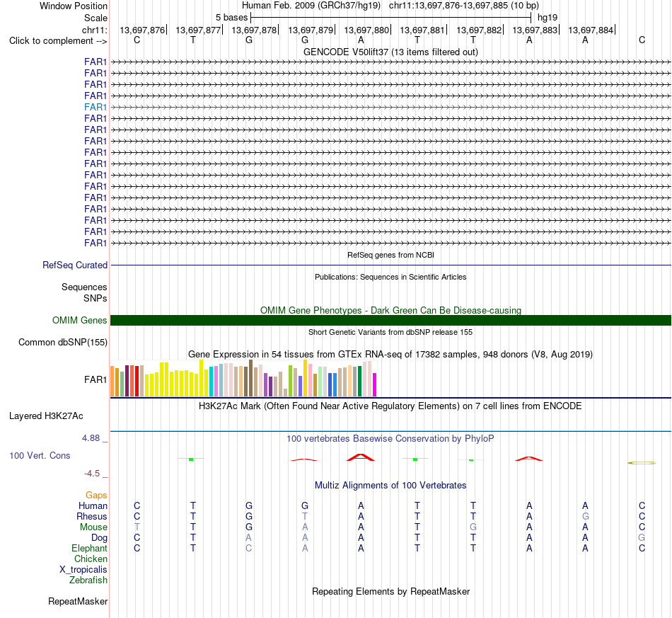
Task: Click coordinate label 13,697,877
Action: coord(198,30)
